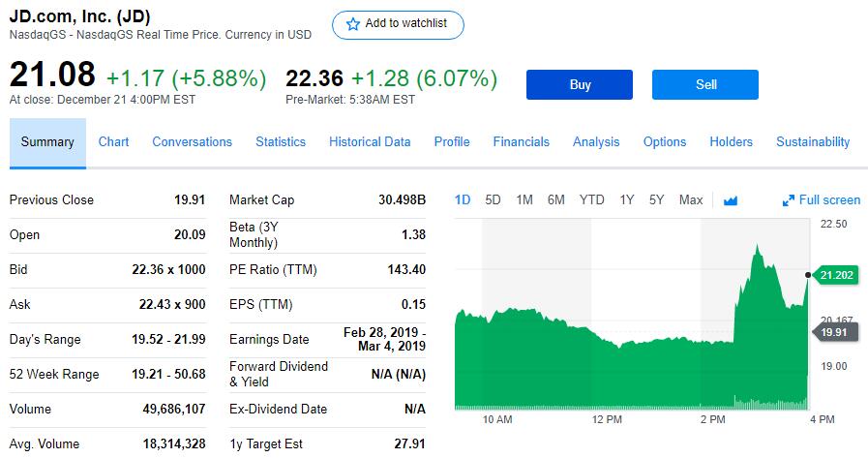Screen dimensions: 868x458
Task: Switch to the Chart tab
Action: pyautogui.click(x=113, y=141)
